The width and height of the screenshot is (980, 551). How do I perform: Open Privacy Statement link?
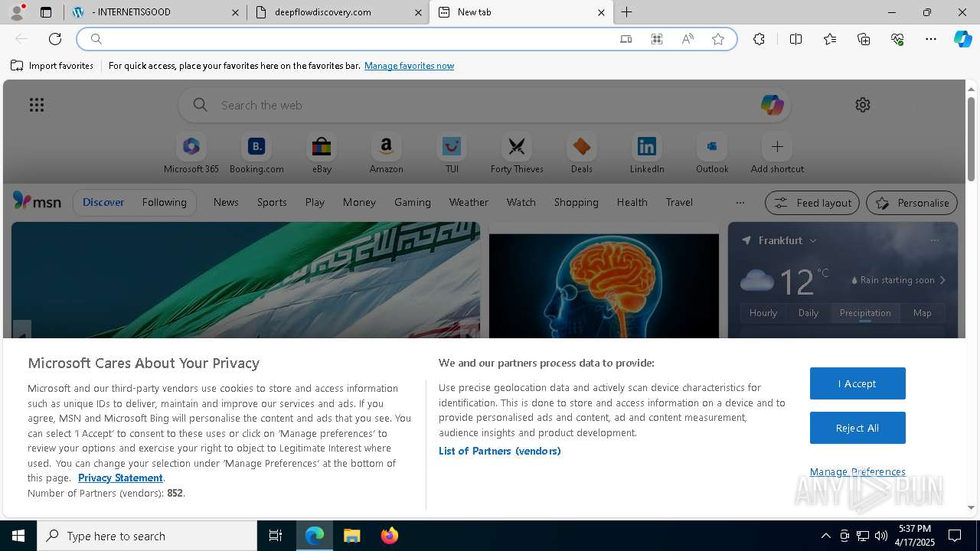(x=120, y=478)
